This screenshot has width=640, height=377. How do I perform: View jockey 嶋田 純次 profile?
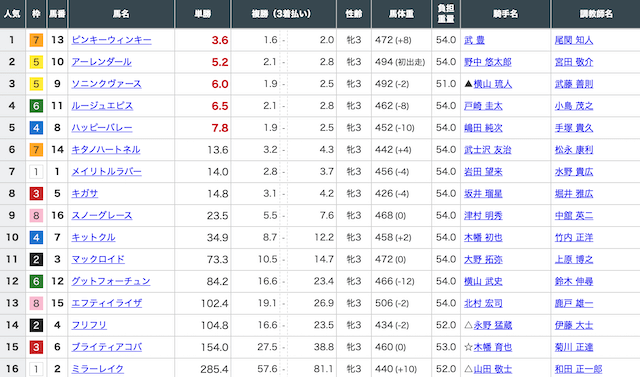483,128
